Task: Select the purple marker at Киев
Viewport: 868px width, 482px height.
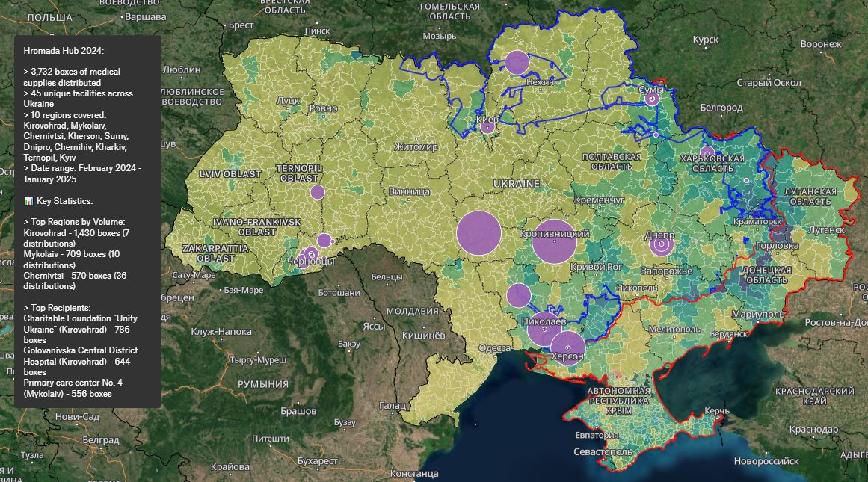Action: click(x=487, y=127)
